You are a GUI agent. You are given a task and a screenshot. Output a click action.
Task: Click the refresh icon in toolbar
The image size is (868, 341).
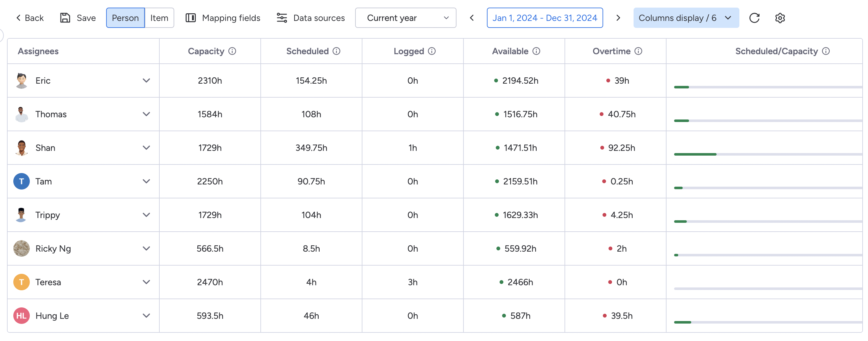tap(754, 18)
